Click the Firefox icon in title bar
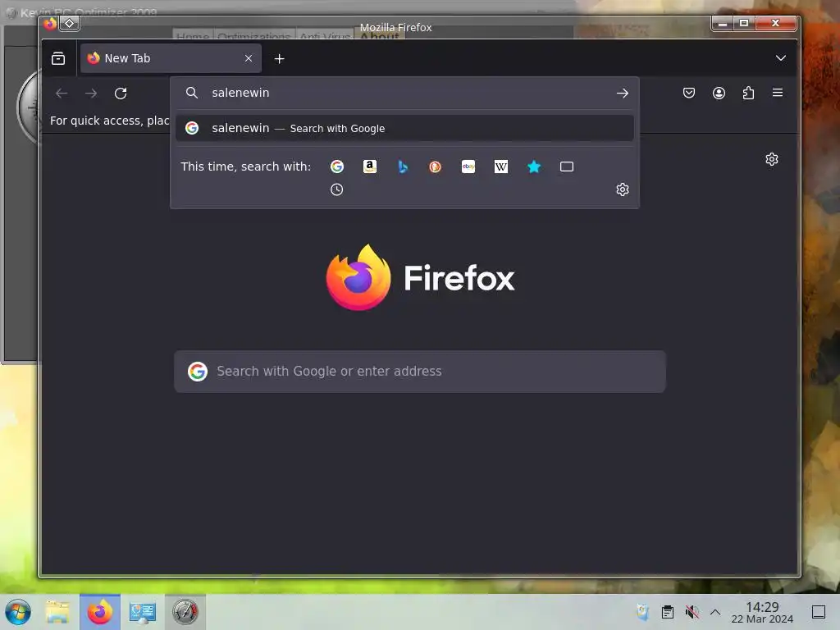This screenshot has height=630, width=840. tap(50, 23)
